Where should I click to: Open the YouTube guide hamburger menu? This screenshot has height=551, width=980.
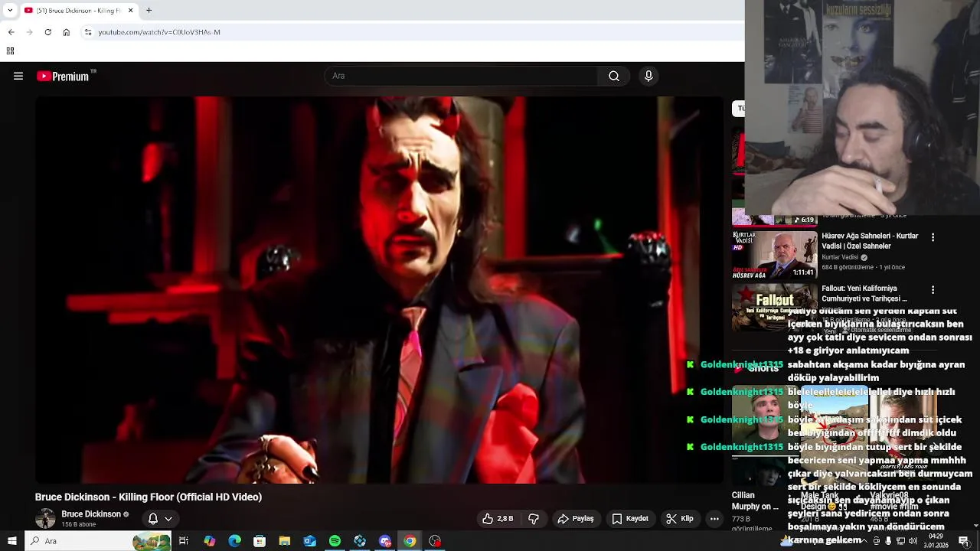click(18, 76)
